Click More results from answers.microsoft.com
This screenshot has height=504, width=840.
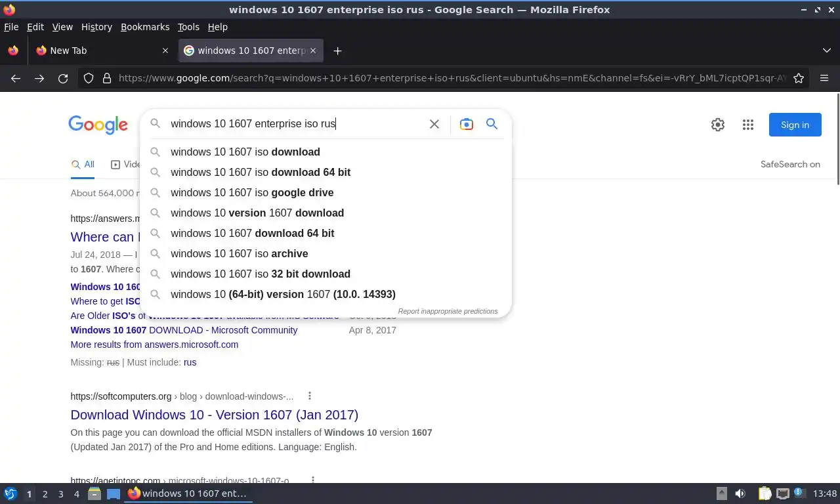point(154,345)
